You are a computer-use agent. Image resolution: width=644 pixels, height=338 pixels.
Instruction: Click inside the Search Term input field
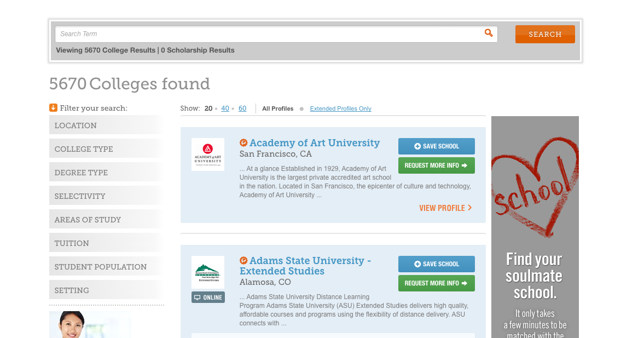[219, 33]
